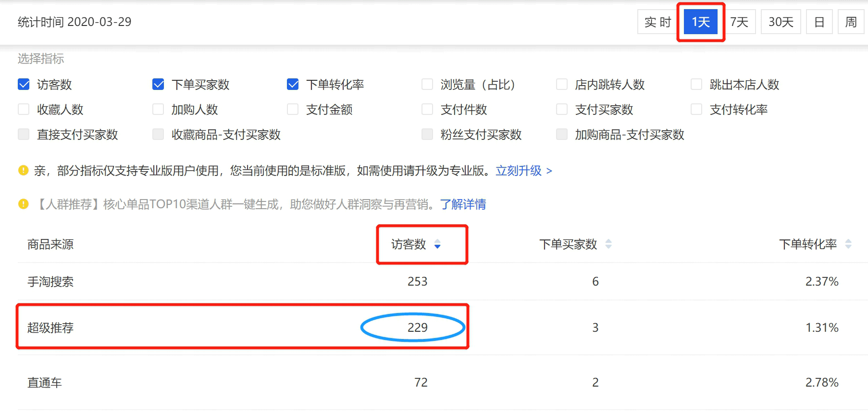Click the sort arrows beside 访客数 column
Image resolution: width=868 pixels, height=414 pixels.
pos(437,244)
